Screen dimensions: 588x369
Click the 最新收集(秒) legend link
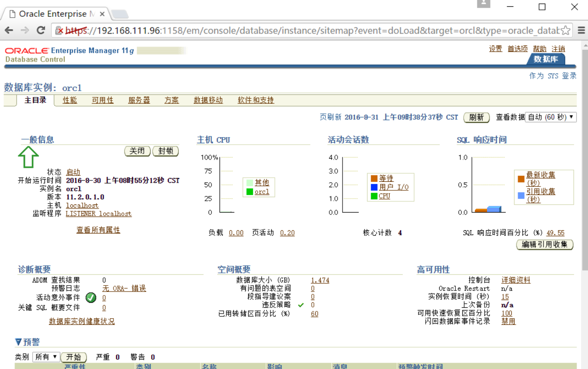click(x=540, y=179)
